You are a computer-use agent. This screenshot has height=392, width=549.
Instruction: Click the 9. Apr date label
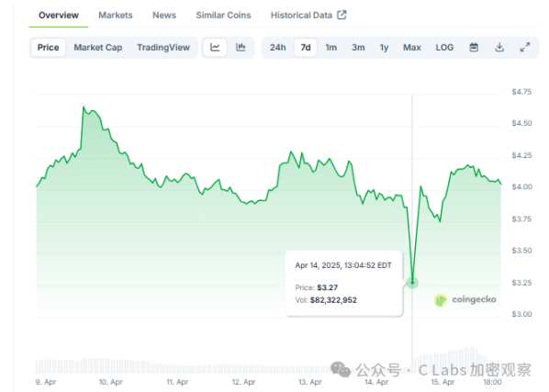(46, 382)
